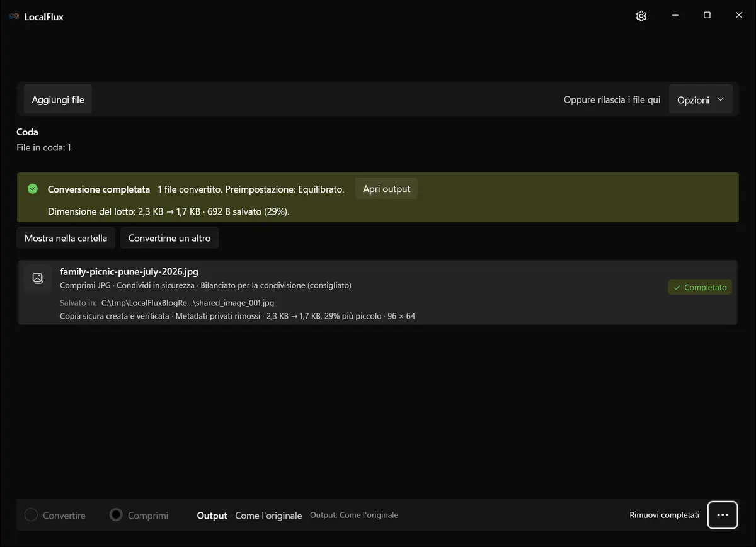Screen dimensions: 756x547
Task: Select the Convertire radio button
Action: 31,515
